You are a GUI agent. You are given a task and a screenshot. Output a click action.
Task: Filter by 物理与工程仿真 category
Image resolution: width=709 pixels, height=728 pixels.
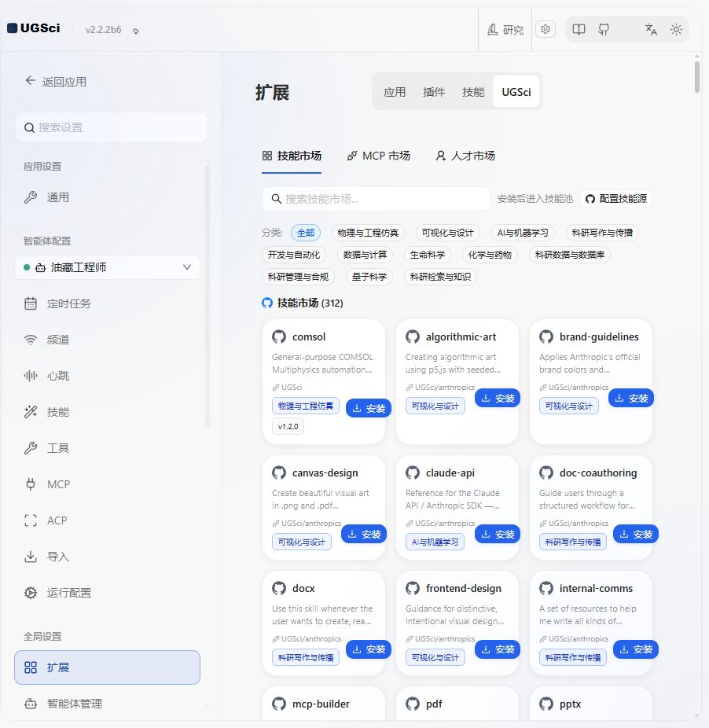pyautogui.click(x=368, y=233)
